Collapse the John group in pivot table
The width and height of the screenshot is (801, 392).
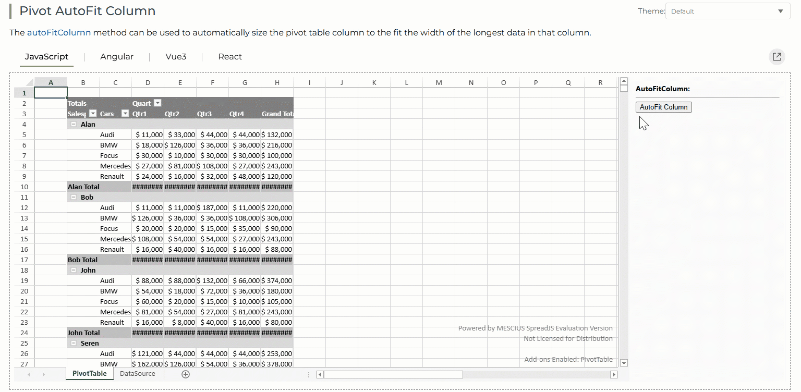(74, 270)
